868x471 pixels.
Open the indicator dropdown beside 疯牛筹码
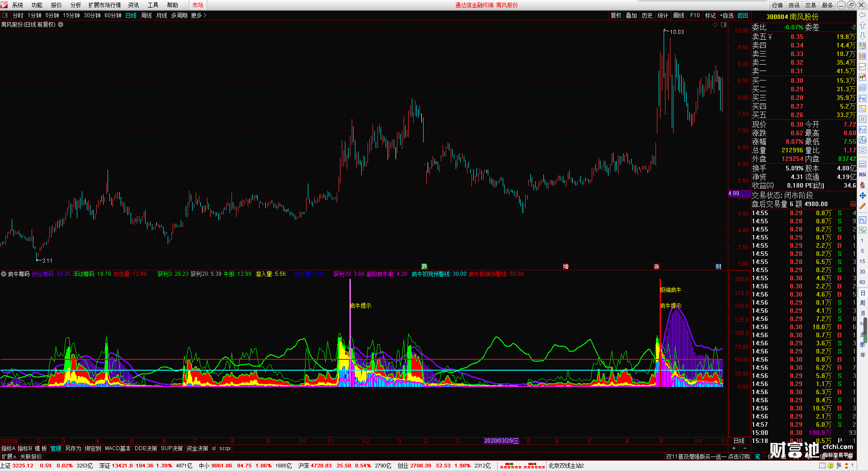click(4, 274)
